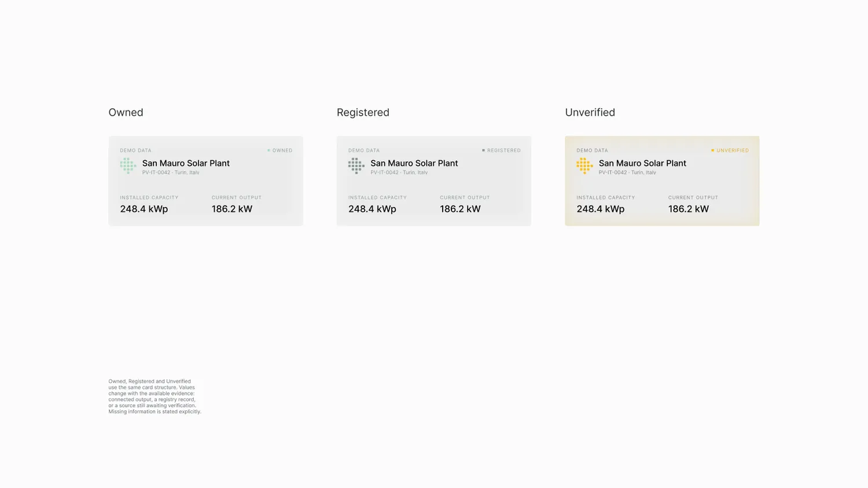Select 'INSTALLED CAPACITY' label in Owned card
This screenshot has height=488, width=868.
pos(149,198)
